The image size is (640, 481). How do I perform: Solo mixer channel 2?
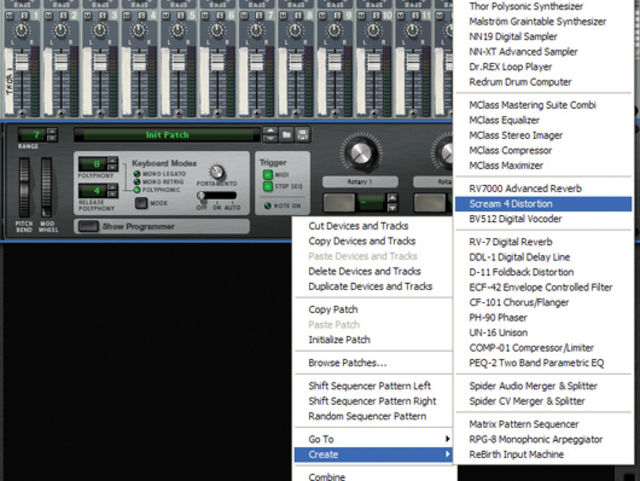click(x=63, y=16)
